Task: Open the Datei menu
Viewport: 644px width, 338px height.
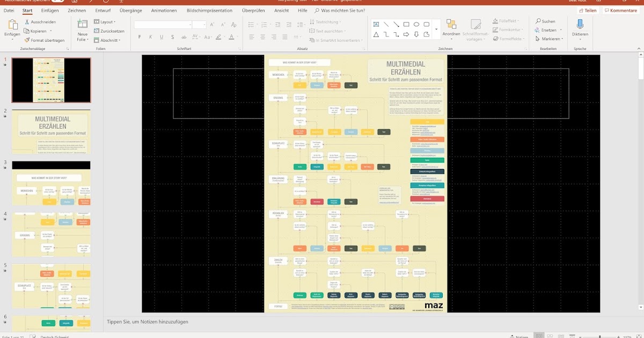Action: 9,10
